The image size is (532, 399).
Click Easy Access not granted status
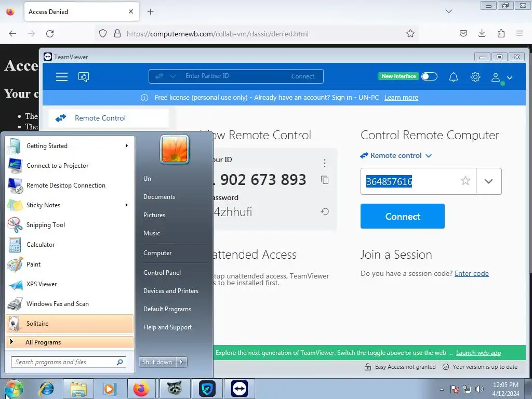tap(400, 367)
